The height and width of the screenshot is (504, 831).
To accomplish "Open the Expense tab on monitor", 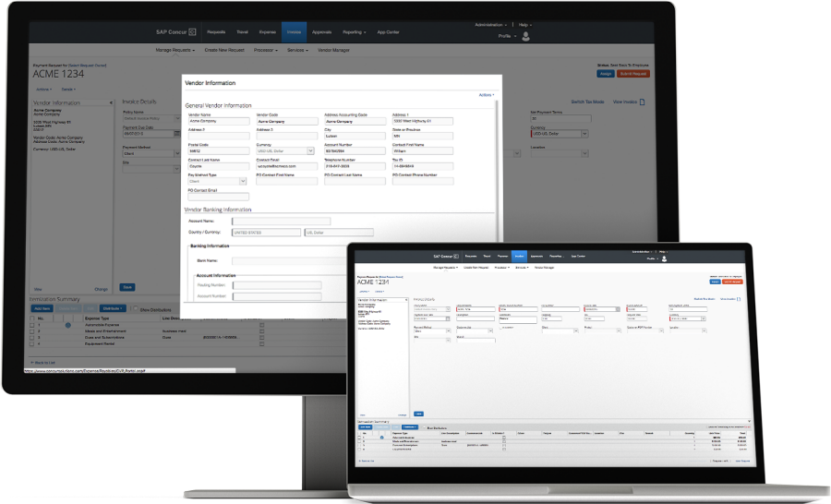I will pos(268,32).
